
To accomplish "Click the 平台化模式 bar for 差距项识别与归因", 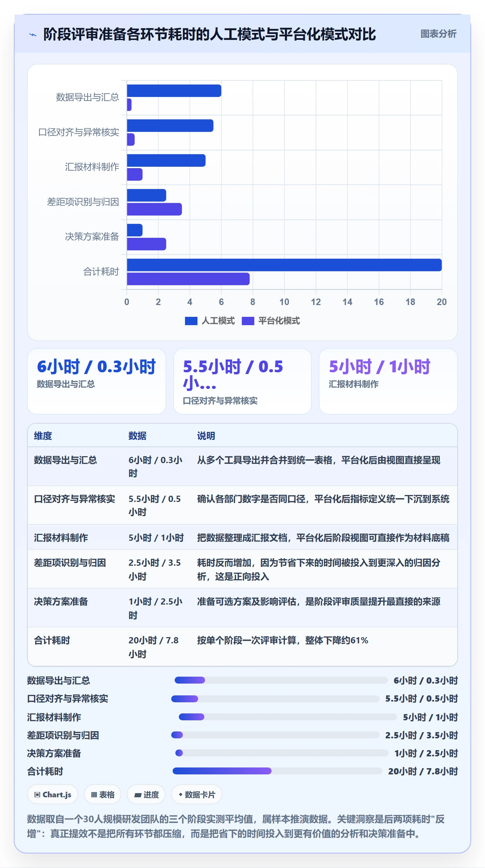I will click(155, 209).
